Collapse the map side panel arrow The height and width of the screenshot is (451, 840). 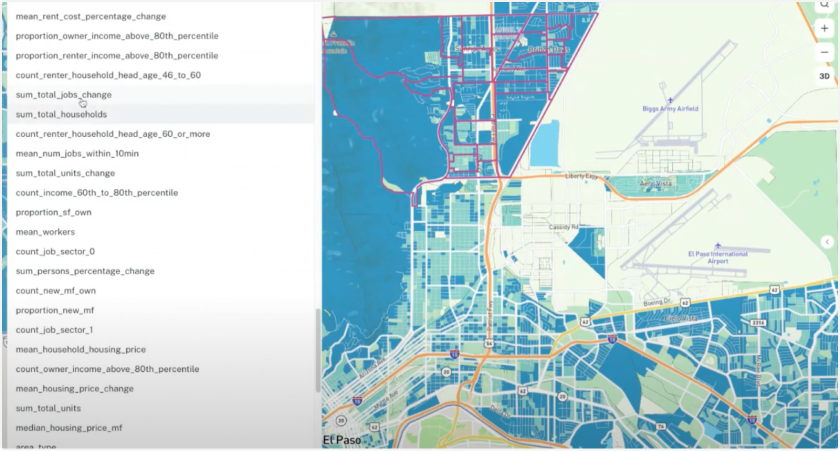(x=827, y=242)
